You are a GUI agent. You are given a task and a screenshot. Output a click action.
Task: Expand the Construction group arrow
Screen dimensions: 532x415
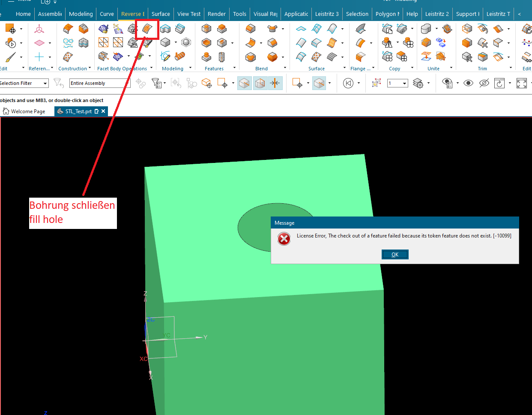[90, 68]
